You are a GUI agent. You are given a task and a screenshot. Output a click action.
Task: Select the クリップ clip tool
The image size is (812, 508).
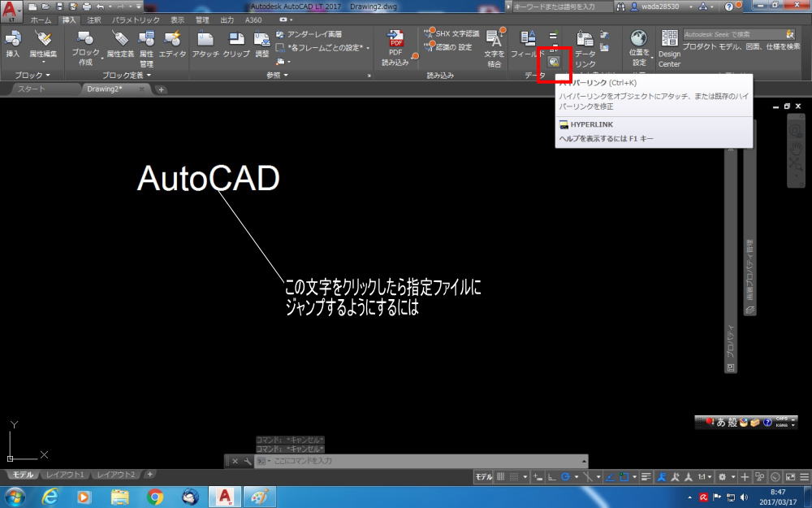[x=236, y=44]
